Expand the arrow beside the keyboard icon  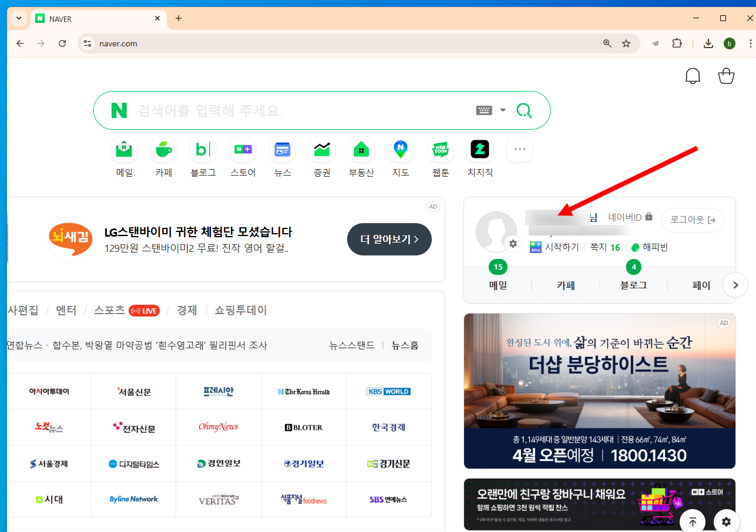[x=502, y=110]
